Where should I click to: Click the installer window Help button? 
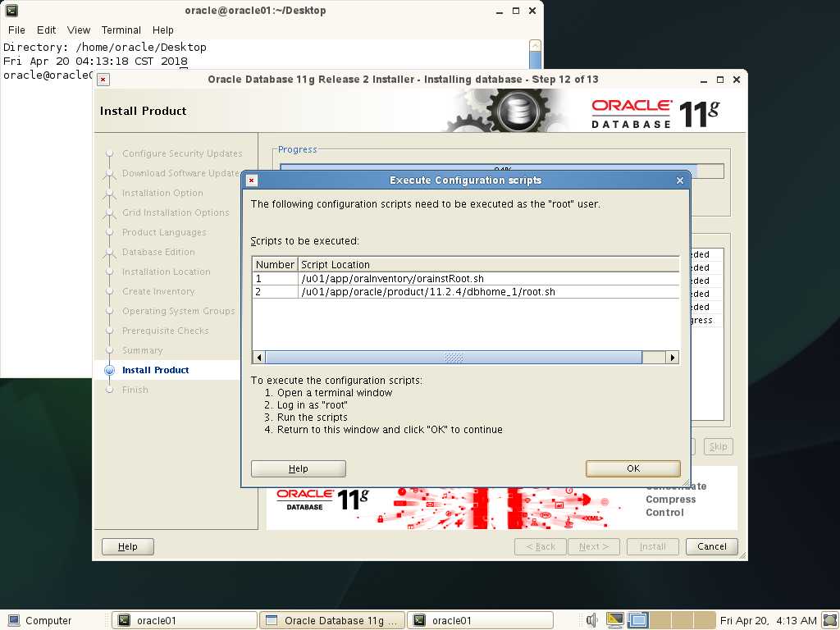tap(127, 546)
